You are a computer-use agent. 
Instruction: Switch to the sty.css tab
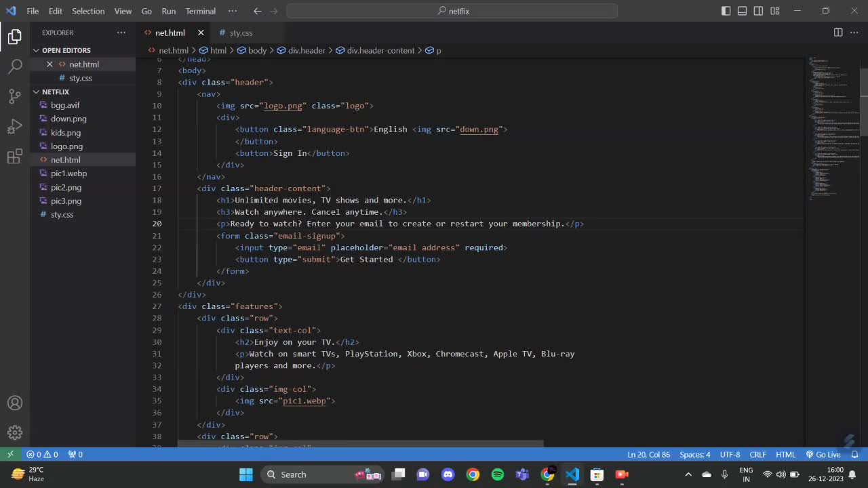241,33
